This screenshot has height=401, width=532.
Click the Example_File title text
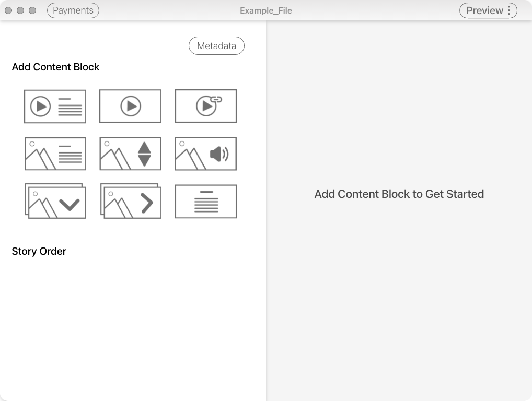(x=266, y=10)
